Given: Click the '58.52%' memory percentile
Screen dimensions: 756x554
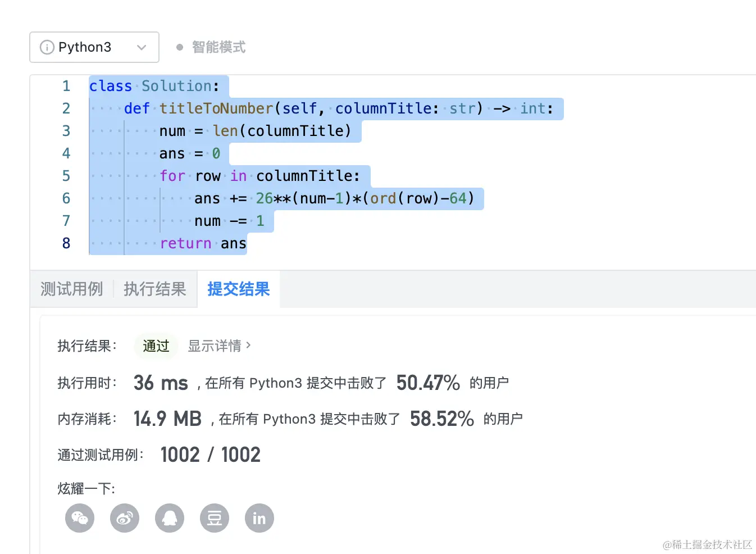Looking at the screenshot, I should 442,419.
